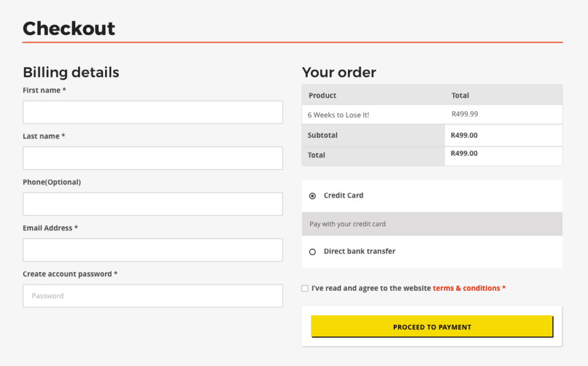Image resolution: width=588 pixels, height=366 pixels.
Task: Click the Subtotal amount R499.00
Action: (464, 136)
